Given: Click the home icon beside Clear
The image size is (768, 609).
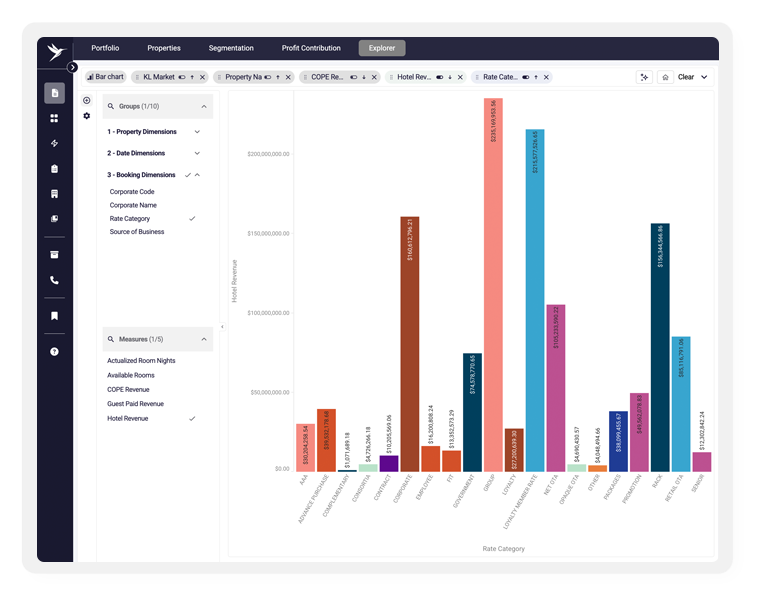Looking at the screenshot, I should [x=665, y=77].
